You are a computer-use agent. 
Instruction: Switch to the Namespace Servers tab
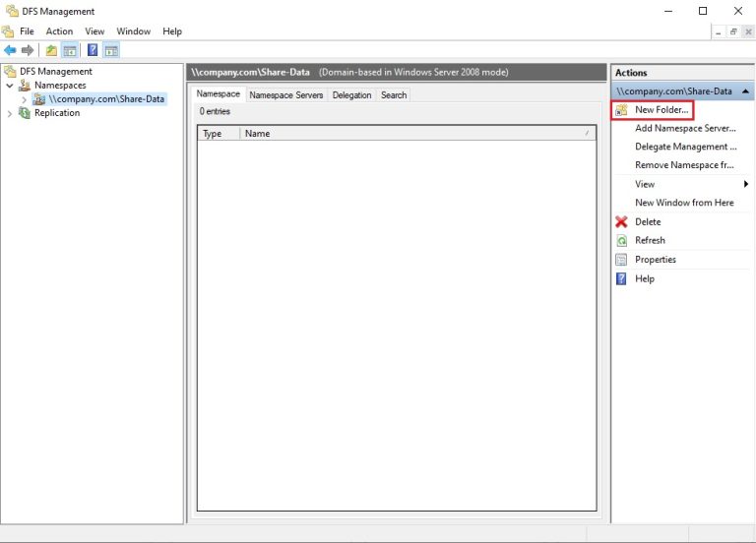[285, 95]
